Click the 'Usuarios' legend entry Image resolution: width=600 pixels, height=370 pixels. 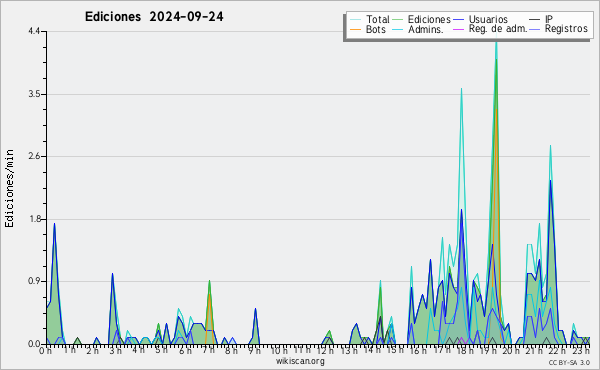[488, 19]
